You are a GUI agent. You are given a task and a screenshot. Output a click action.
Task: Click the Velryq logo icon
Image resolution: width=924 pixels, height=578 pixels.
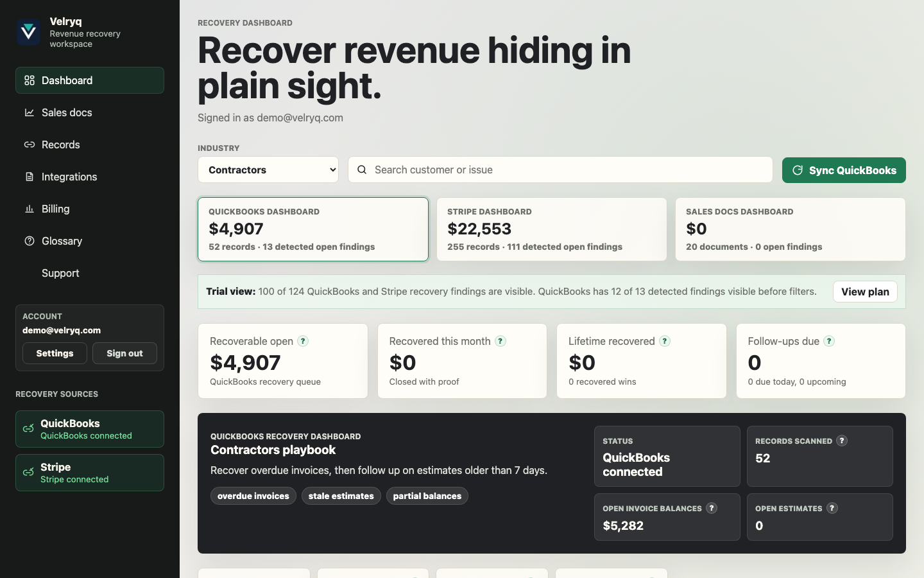click(x=29, y=32)
